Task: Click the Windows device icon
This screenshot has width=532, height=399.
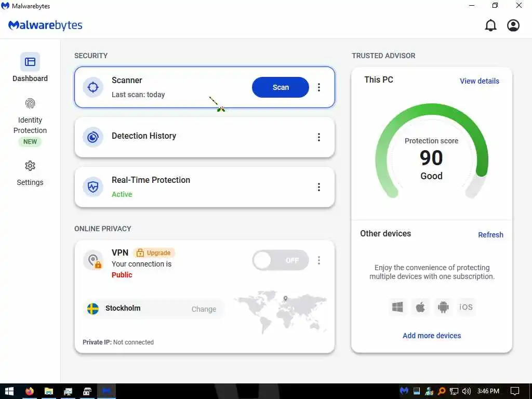Action: pyautogui.click(x=397, y=307)
